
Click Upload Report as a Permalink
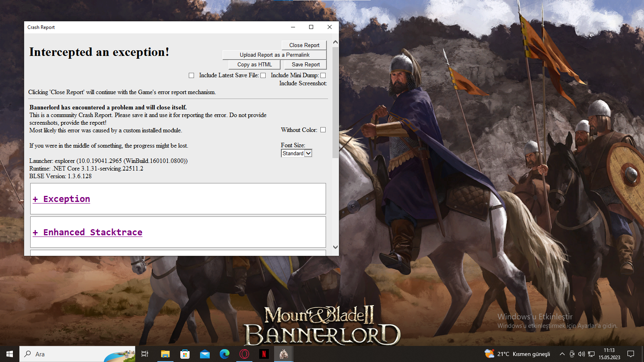pos(275,55)
